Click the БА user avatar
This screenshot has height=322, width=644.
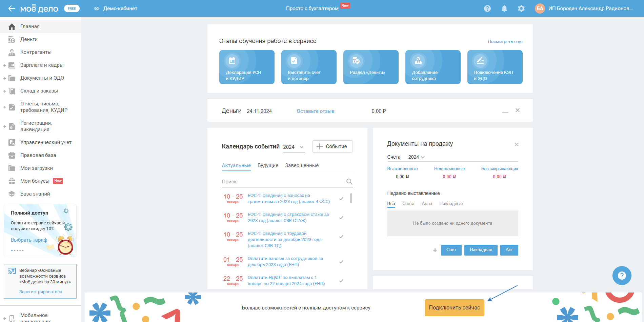pos(540,8)
